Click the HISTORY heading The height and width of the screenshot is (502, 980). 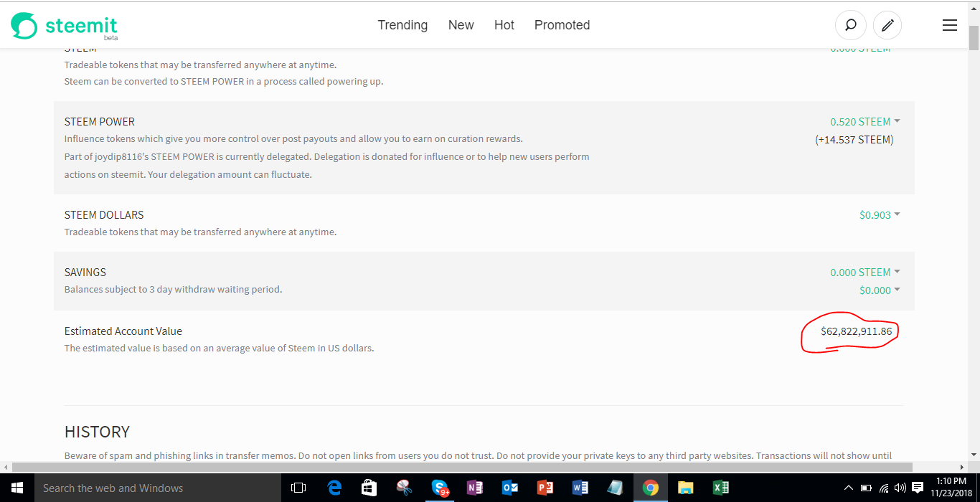pos(98,432)
